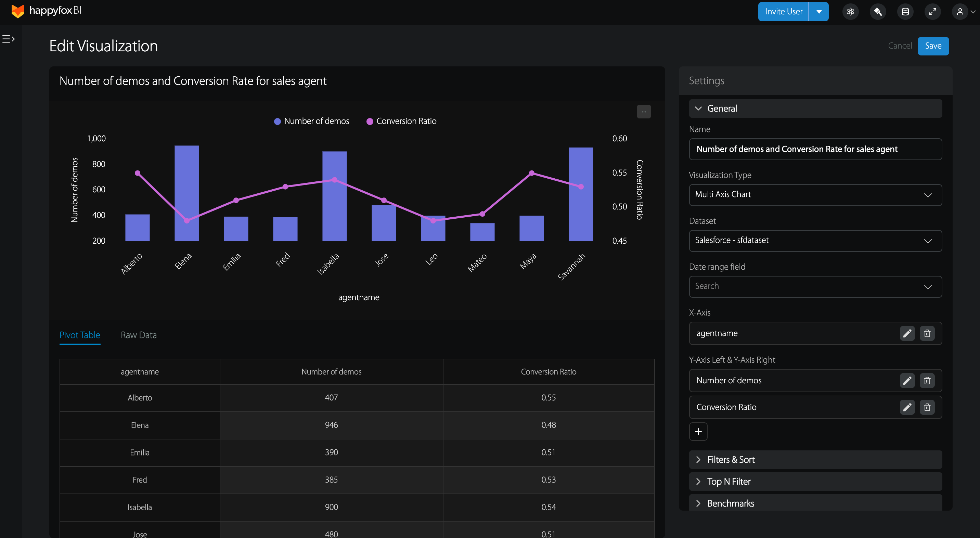Click Alberto's conversion ratio line point

click(x=137, y=173)
